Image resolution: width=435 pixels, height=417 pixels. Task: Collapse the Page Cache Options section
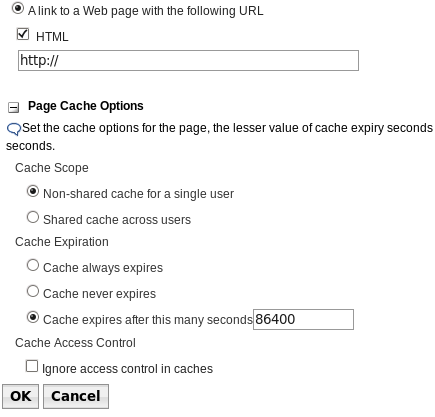13,107
